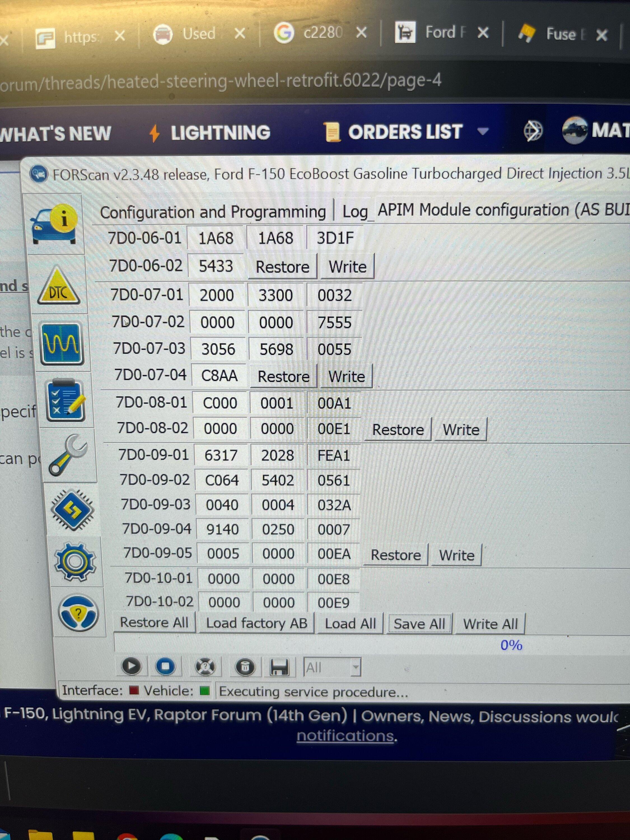Click the Save All button
This screenshot has width=630, height=840.
pos(419,624)
